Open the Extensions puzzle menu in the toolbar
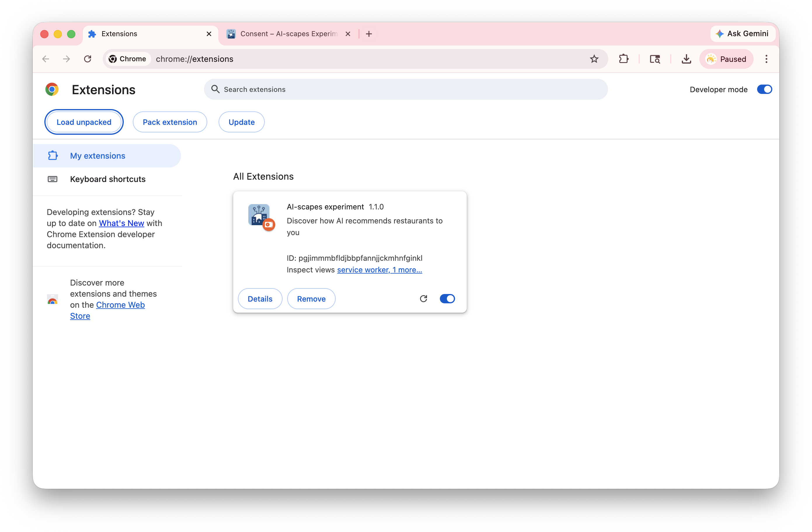The width and height of the screenshot is (812, 532). coord(624,59)
